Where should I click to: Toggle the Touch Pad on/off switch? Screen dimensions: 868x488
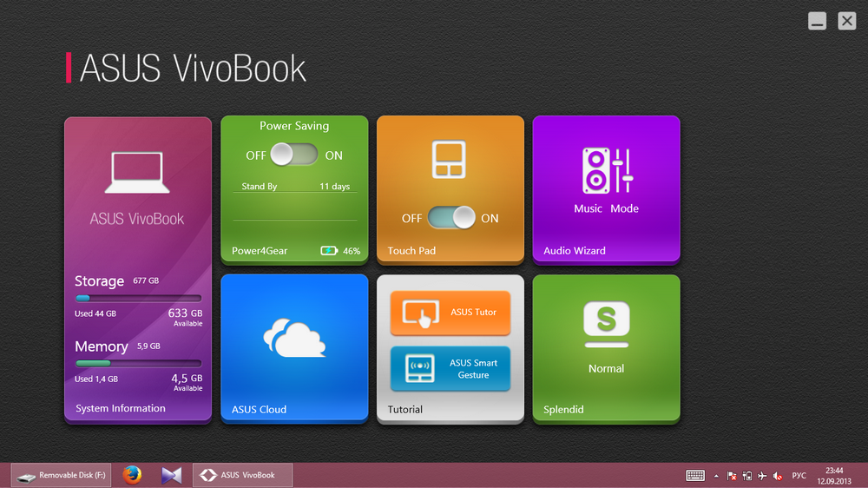[x=451, y=218]
